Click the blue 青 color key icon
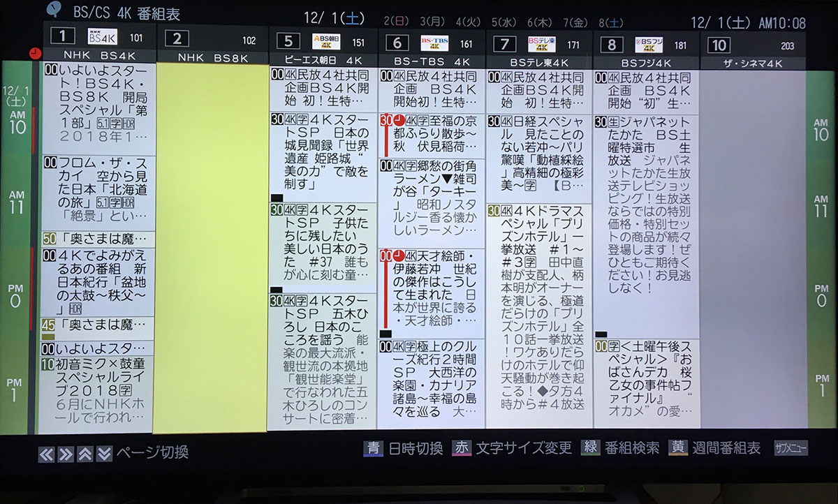The image size is (838, 504). [x=373, y=448]
